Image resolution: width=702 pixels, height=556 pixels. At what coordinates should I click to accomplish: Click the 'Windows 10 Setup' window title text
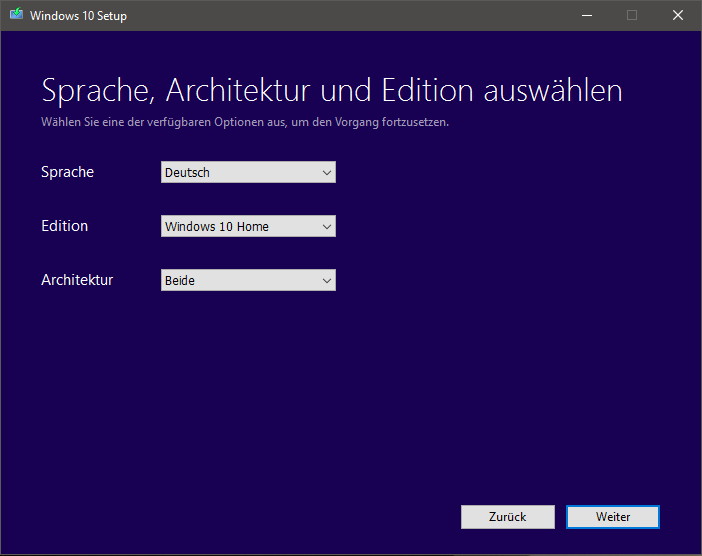[x=78, y=16]
